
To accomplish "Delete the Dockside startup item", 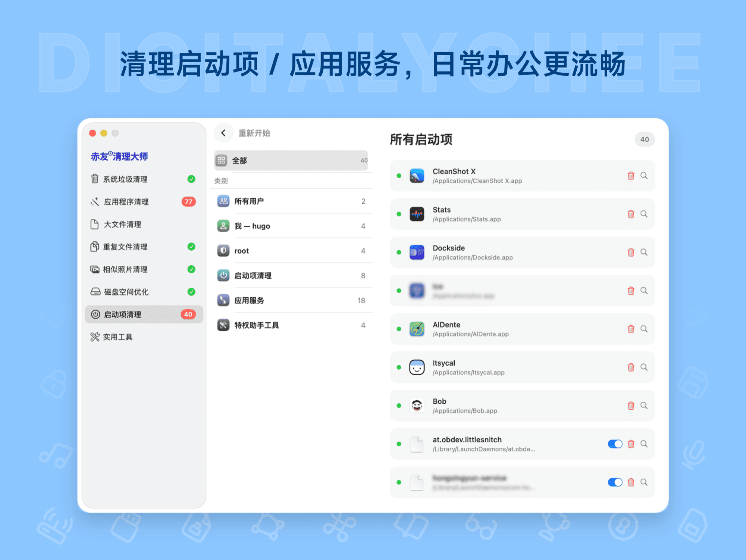I will (x=631, y=252).
